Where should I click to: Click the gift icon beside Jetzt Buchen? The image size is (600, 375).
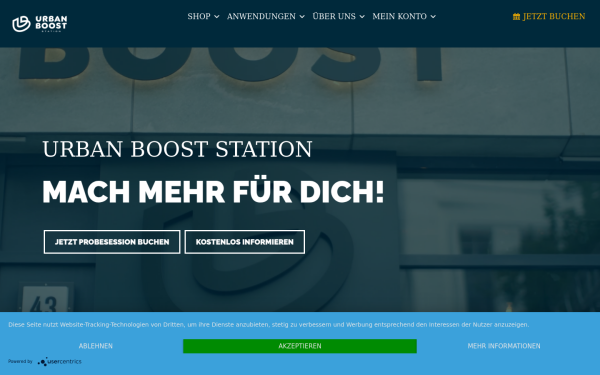pyautogui.click(x=516, y=16)
